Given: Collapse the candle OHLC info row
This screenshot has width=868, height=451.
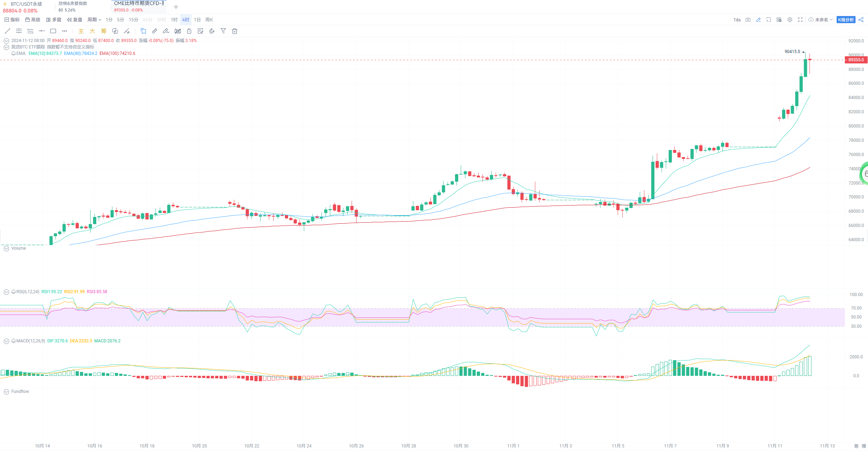Looking at the screenshot, I should point(6,41).
